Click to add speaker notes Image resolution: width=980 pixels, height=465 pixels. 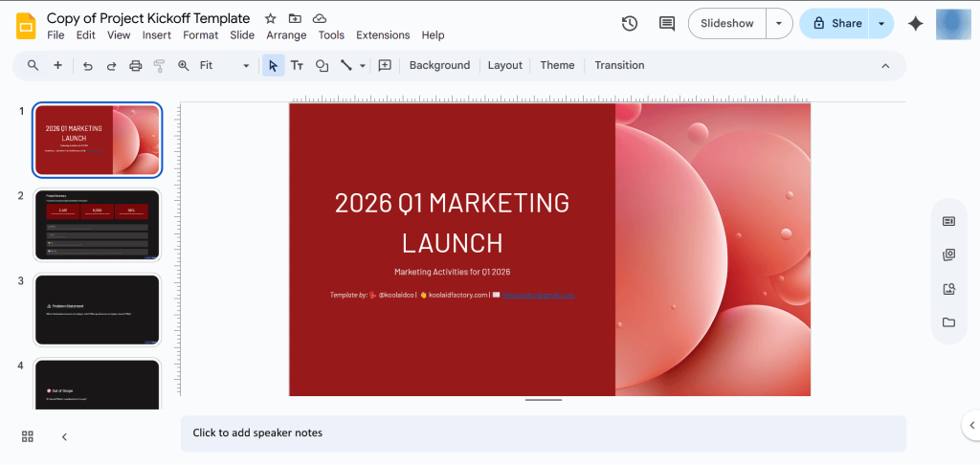pos(543,432)
